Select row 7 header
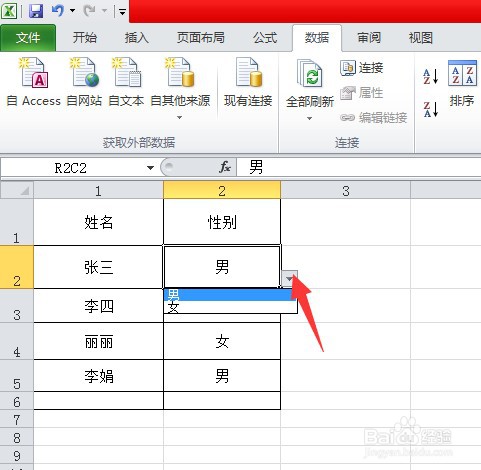The image size is (481, 470). tap(17, 419)
